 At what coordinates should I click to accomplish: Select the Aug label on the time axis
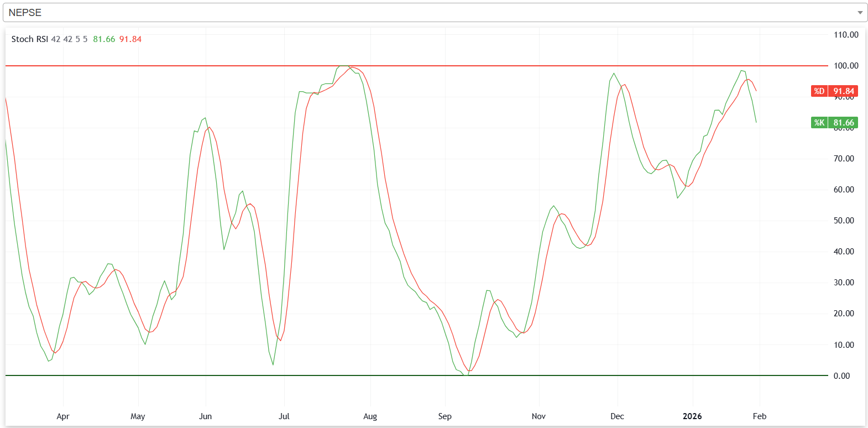(x=370, y=416)
